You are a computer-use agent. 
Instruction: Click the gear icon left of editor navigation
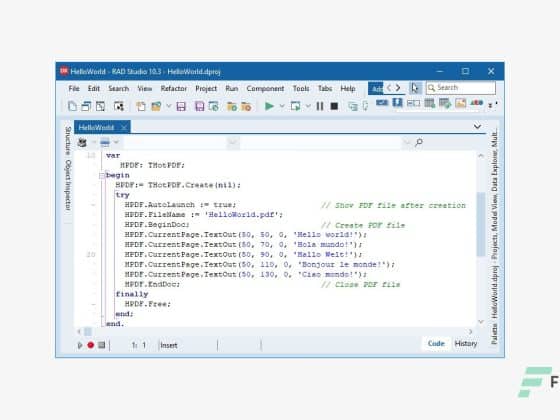[82, 142]
